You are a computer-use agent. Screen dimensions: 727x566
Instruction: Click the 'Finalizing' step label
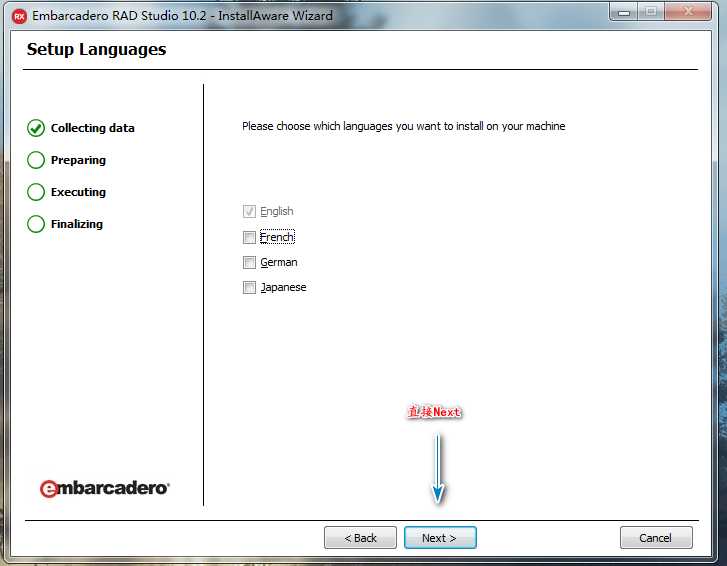click(x=77, y=224)
